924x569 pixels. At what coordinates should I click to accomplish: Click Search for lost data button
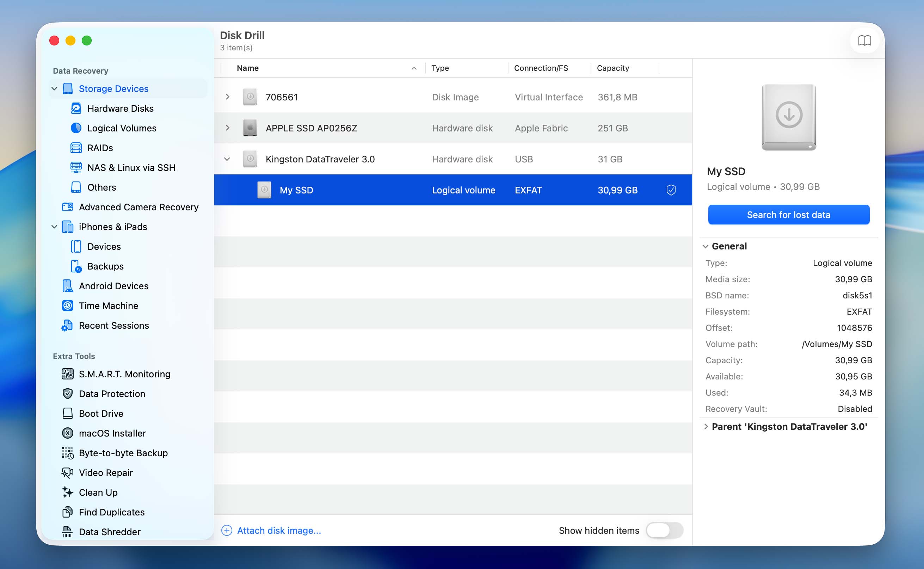(789, 215)
